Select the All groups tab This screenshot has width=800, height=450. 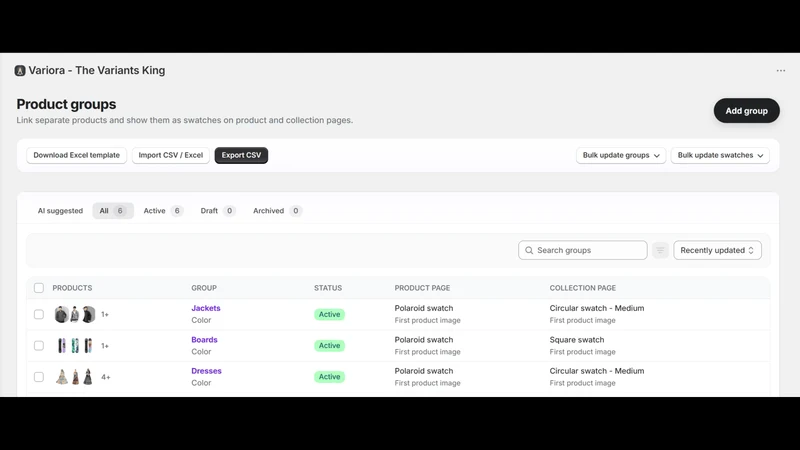pos(113,211)
